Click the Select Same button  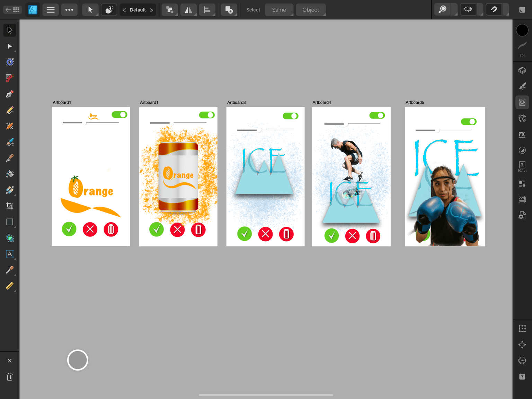(x=279, y=10)
